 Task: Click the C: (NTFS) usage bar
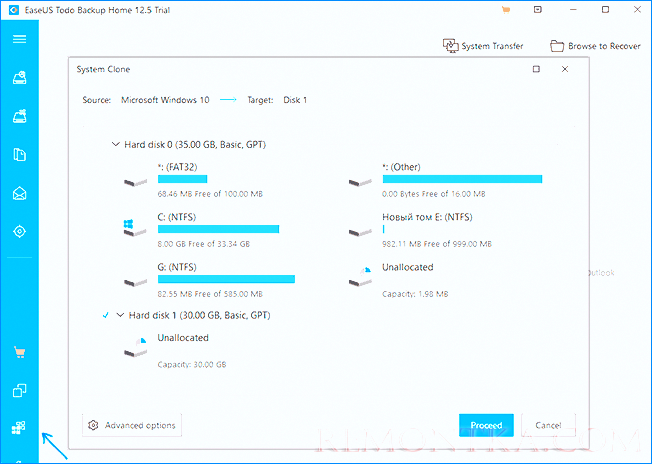coord(218,229)
